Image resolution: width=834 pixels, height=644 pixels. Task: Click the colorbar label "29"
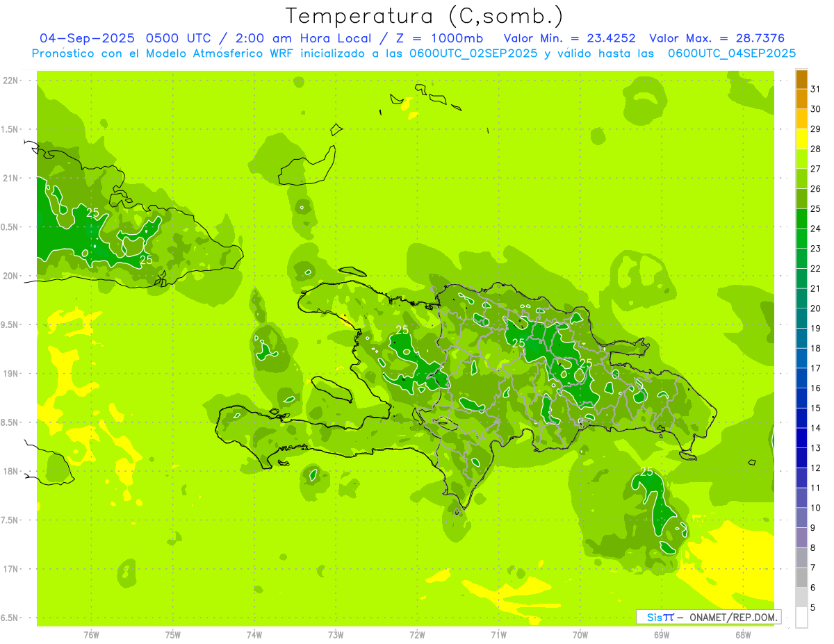point(816,129)
